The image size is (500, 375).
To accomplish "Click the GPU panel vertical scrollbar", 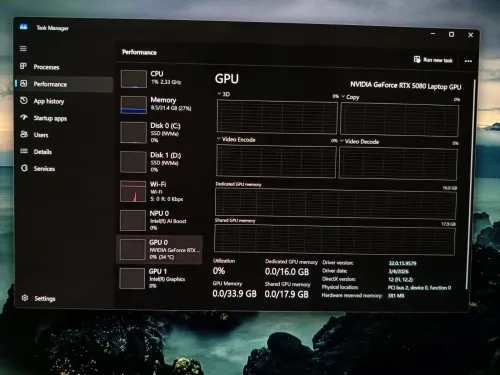I will coord(470,185).
